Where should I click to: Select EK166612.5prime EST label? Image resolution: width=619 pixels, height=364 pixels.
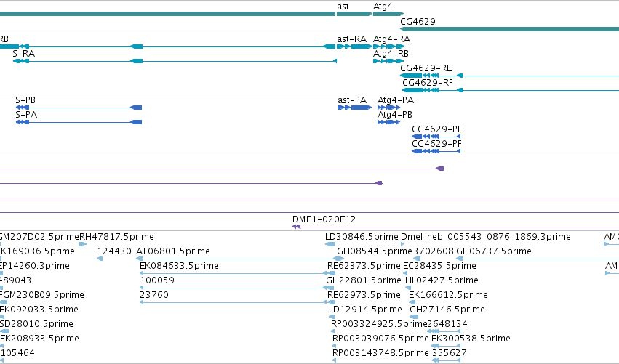click(x=448, y=295)
